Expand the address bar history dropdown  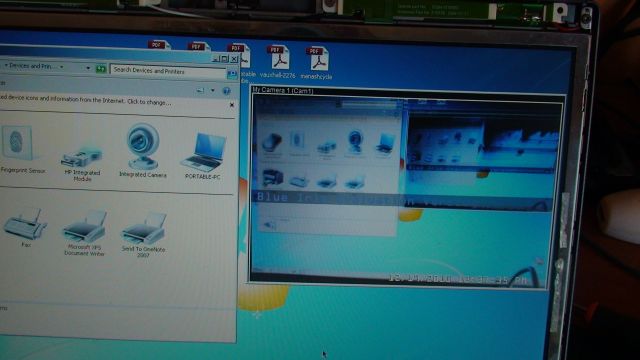pos(88,68)
